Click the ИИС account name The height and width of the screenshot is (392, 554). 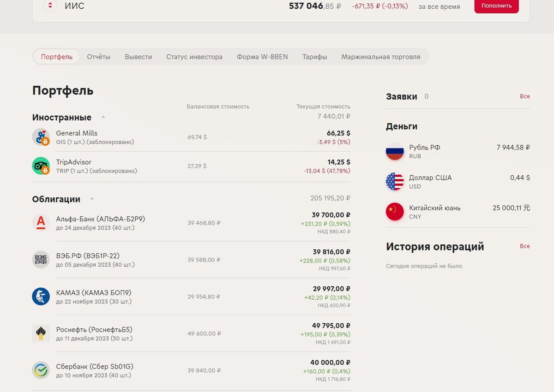[75, 6]
